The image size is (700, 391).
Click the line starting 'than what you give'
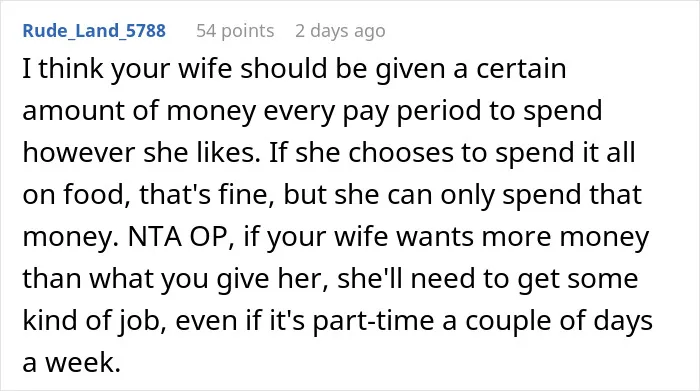pos(330,279)
